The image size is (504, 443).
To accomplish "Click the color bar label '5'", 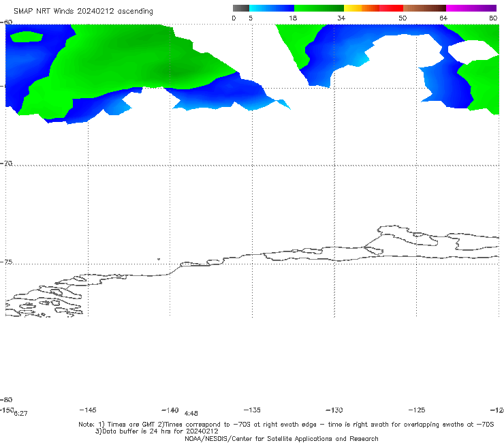I will click(x=251, y=18).
